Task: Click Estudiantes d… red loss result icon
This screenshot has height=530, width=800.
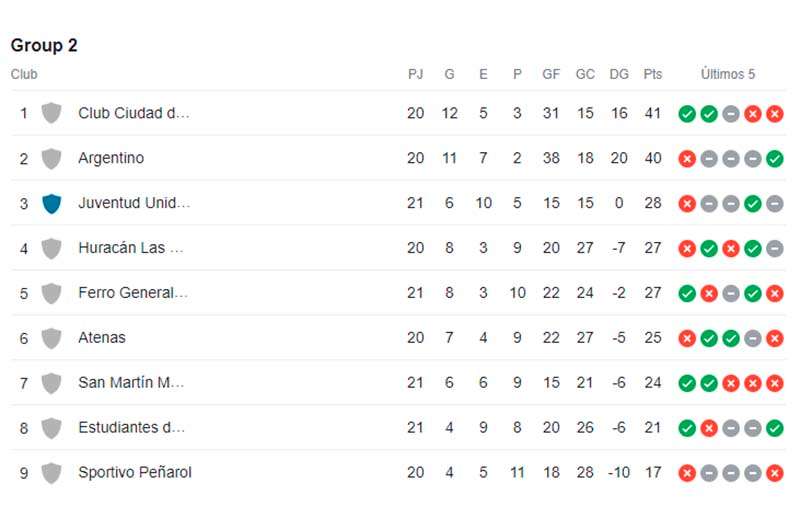Action: (x=709, y=428)
